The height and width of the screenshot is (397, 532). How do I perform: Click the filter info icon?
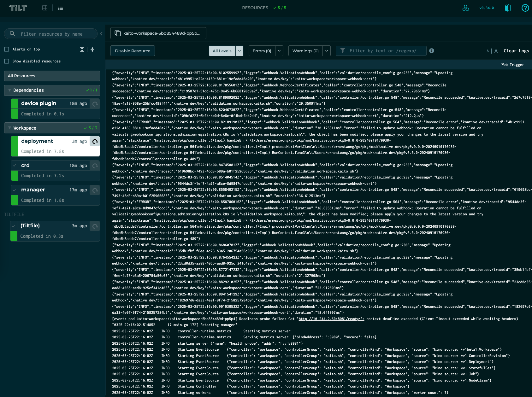[x=432, y=51]
